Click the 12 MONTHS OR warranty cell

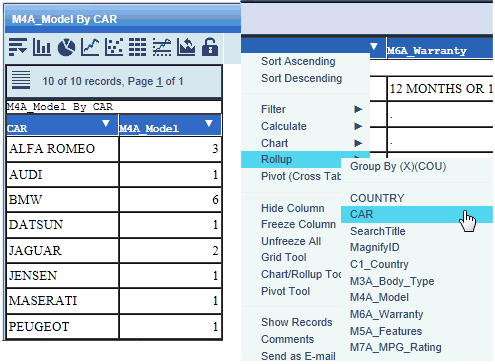pyautogui.click(x=440, y=89)
